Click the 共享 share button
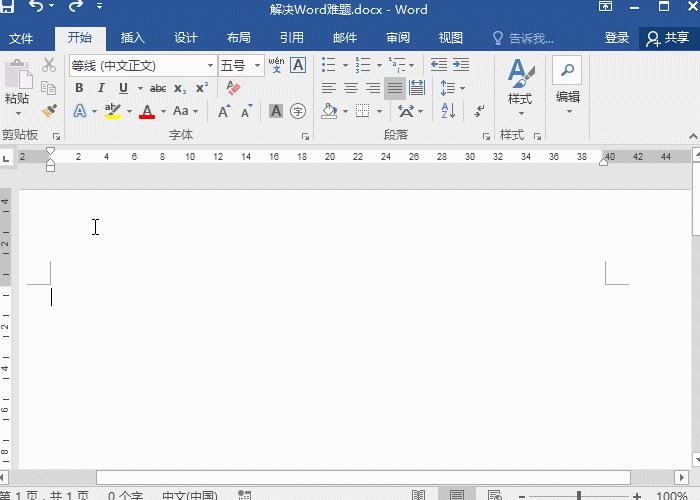The image size is (700, 500). [x=668, y=38]
